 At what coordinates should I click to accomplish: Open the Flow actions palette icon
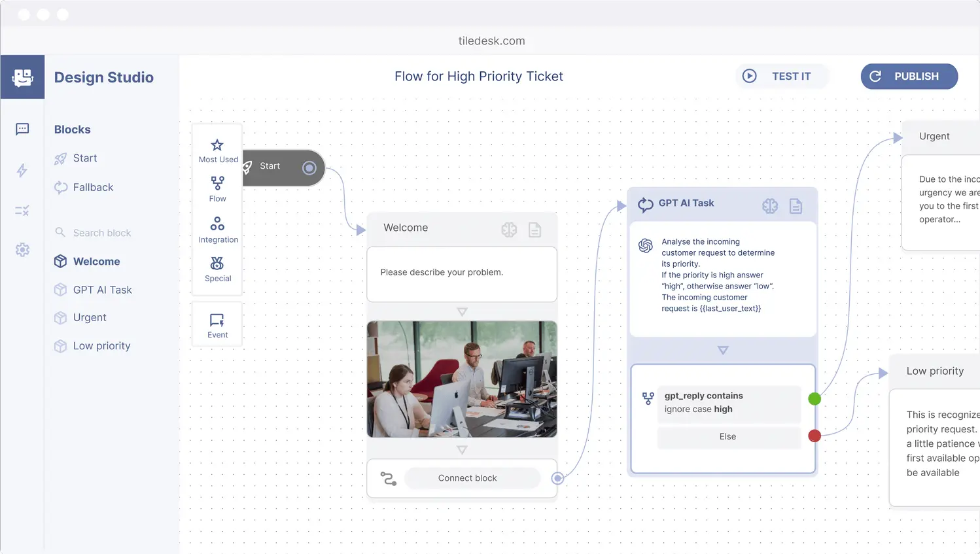217,183
